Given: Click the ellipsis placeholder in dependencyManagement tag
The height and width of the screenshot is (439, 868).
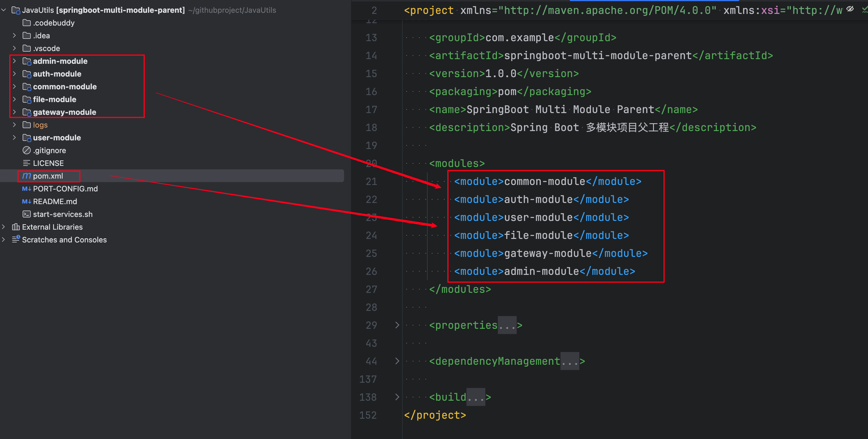Looking at the screenshot, I should click(x=569, y=361).
